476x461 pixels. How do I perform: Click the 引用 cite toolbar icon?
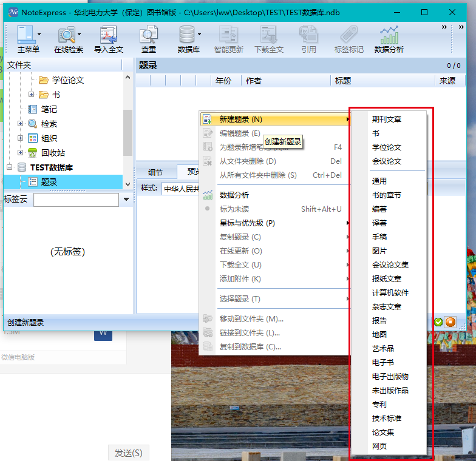308,34
